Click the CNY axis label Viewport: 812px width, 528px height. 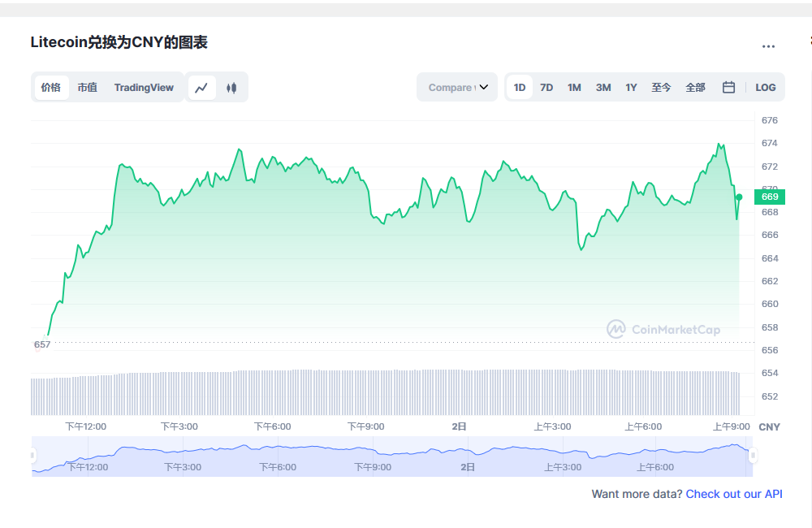[x=769, y=426]
